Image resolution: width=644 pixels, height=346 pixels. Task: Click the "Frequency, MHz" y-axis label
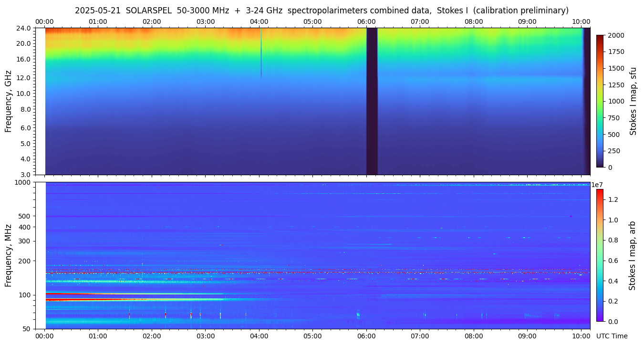(x=8, y=255)
